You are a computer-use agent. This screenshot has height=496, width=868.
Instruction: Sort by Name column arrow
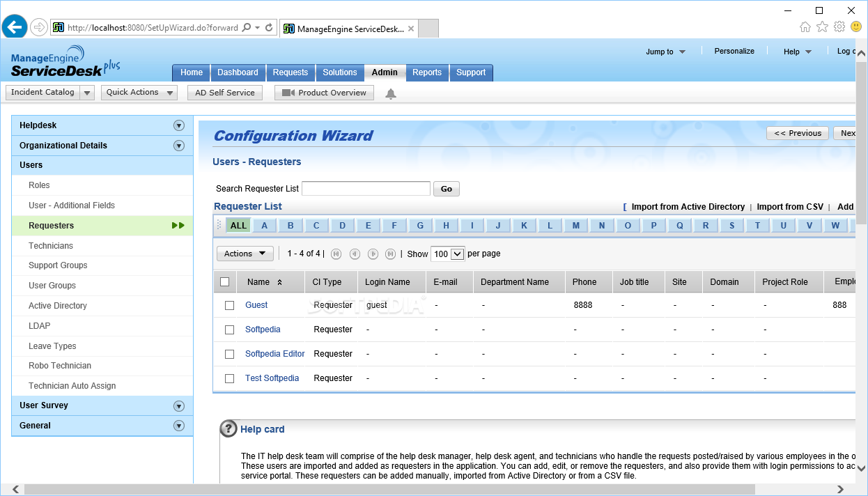coord(280,282)
